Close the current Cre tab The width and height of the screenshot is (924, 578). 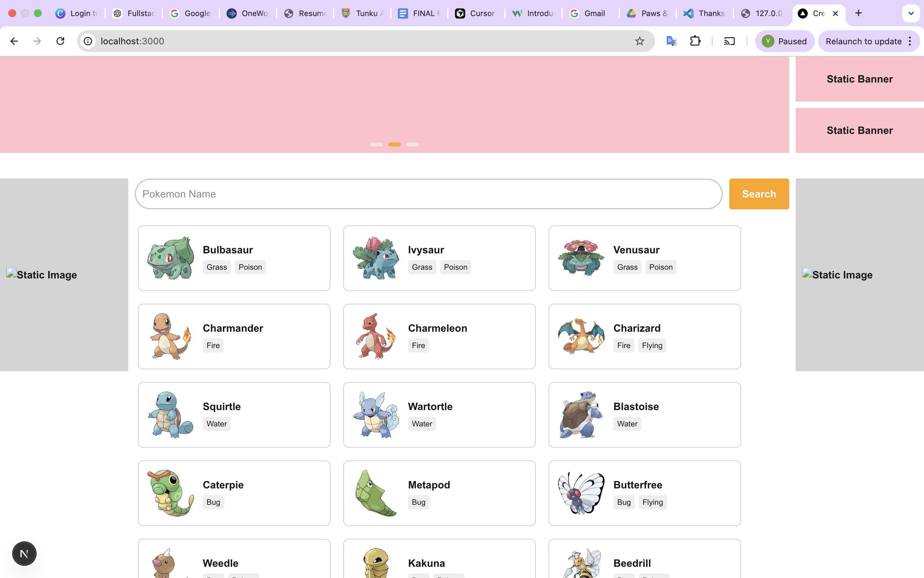pyautogui.click(x=835, y=13)
